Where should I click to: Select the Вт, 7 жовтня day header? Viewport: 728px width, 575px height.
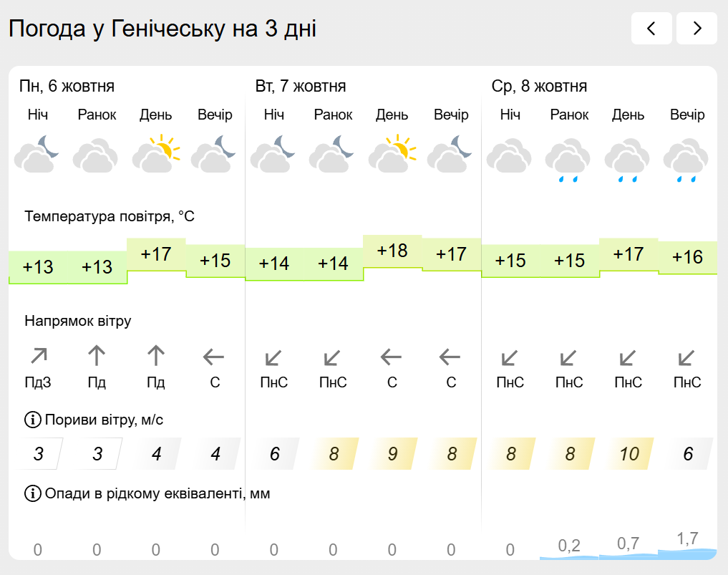(x=301, y=87)
